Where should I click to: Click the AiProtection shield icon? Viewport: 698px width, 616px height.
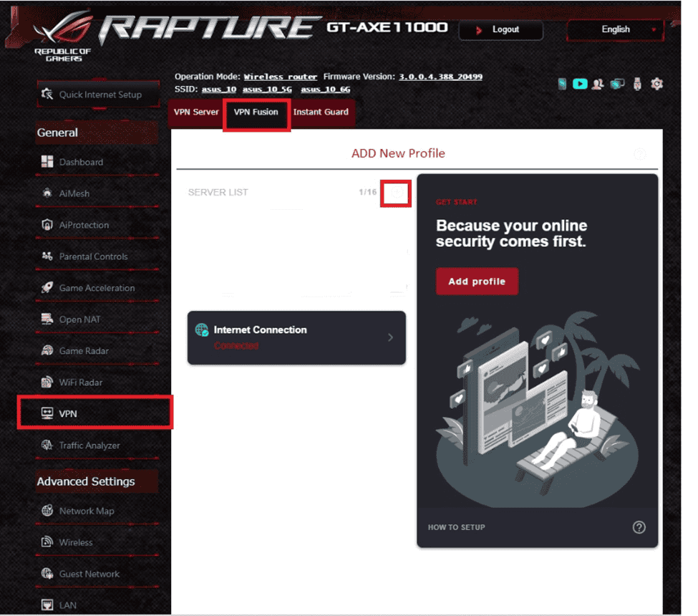pyautogui.click(x=47, y=224)
